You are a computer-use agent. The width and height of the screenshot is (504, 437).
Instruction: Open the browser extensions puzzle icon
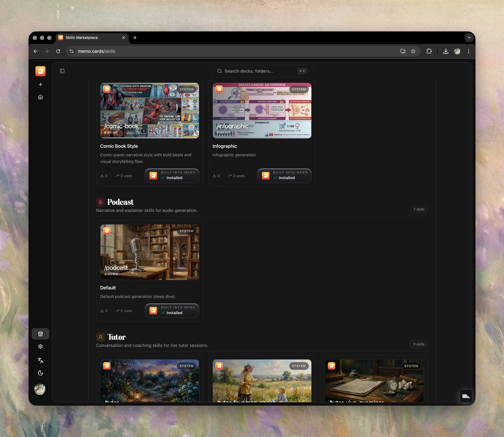pyautogui.click(x=429, y=51)
